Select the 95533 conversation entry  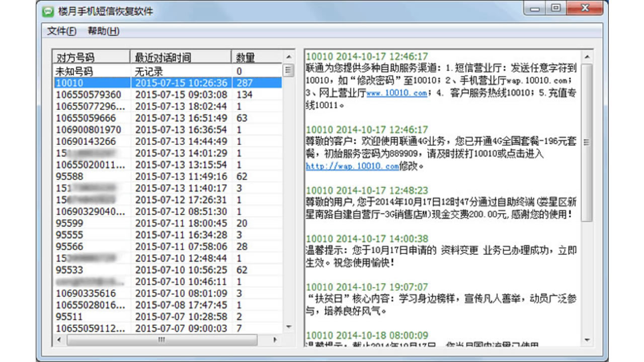[x=86, y=269]
